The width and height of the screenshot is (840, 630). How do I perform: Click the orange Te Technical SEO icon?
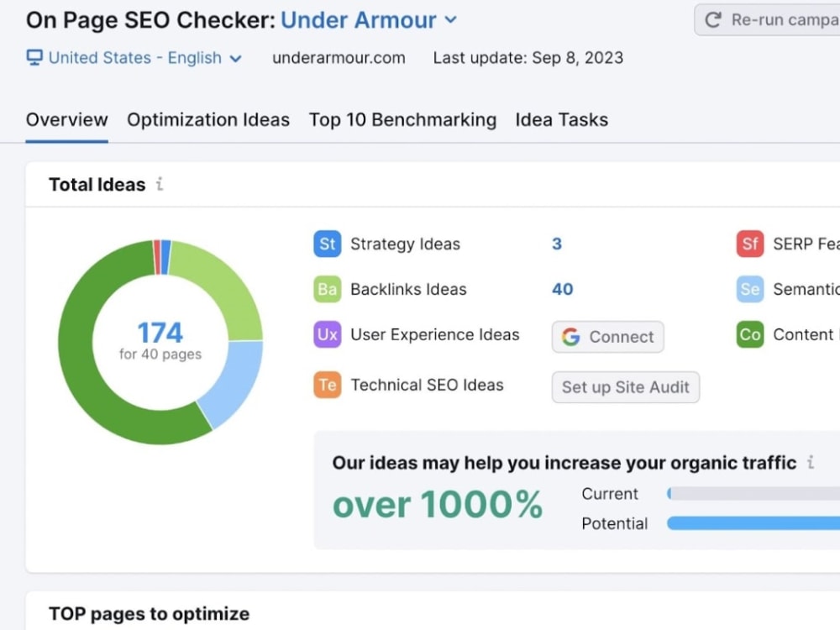[x=327, y=385]
